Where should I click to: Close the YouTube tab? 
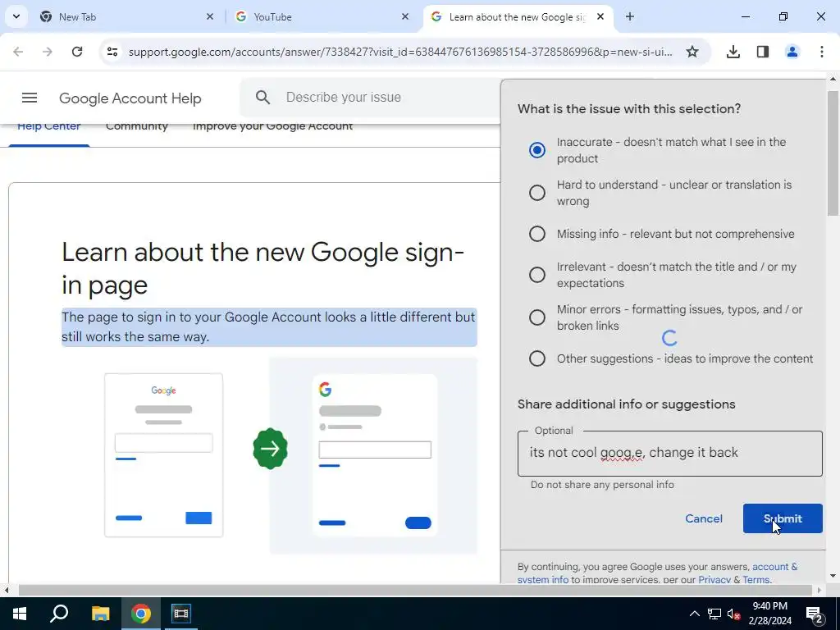click(x=405, y=16)
